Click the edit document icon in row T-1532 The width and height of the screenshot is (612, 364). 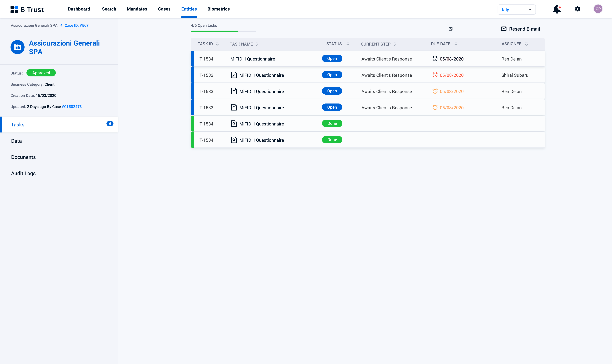[x=234, y=75]
